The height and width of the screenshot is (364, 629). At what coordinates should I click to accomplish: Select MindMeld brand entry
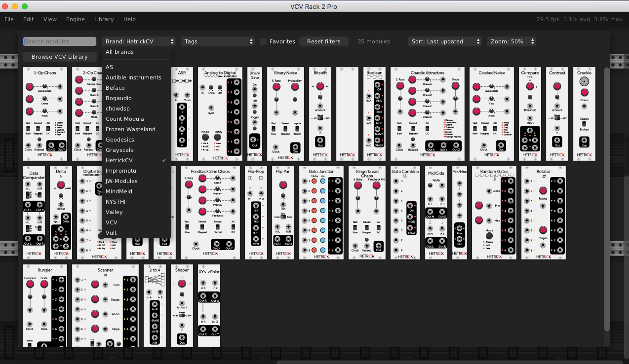click(136, 191)
